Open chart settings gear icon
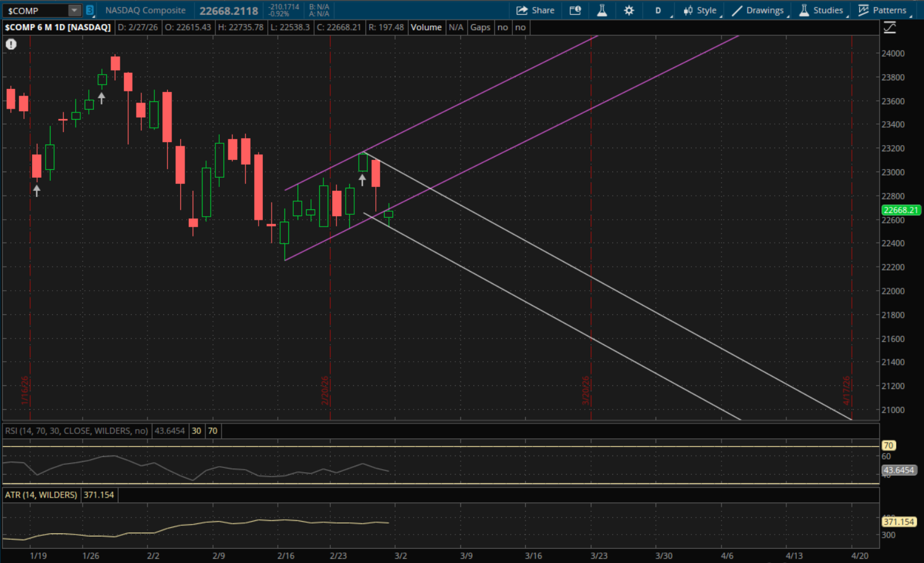Image resolution: width=924 pixels, height=563 pixels. tap(629, 10)
